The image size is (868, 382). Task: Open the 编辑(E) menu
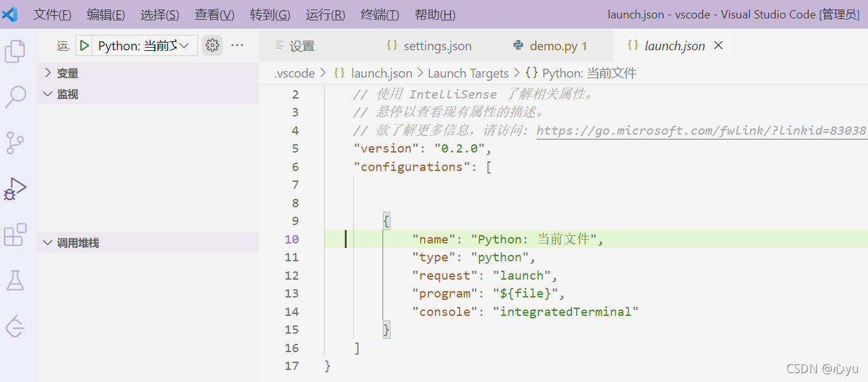106,15
